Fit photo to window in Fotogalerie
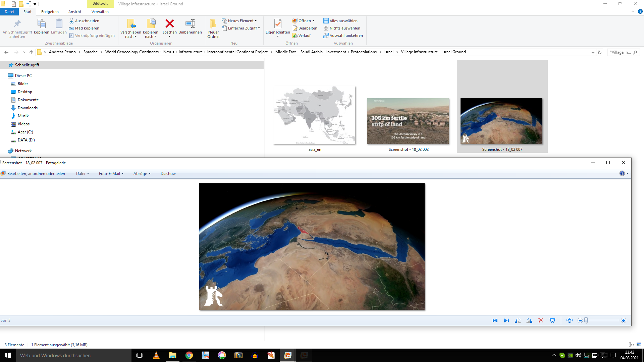644x362 pixels. pyautogui.click(x=570, y=320)
